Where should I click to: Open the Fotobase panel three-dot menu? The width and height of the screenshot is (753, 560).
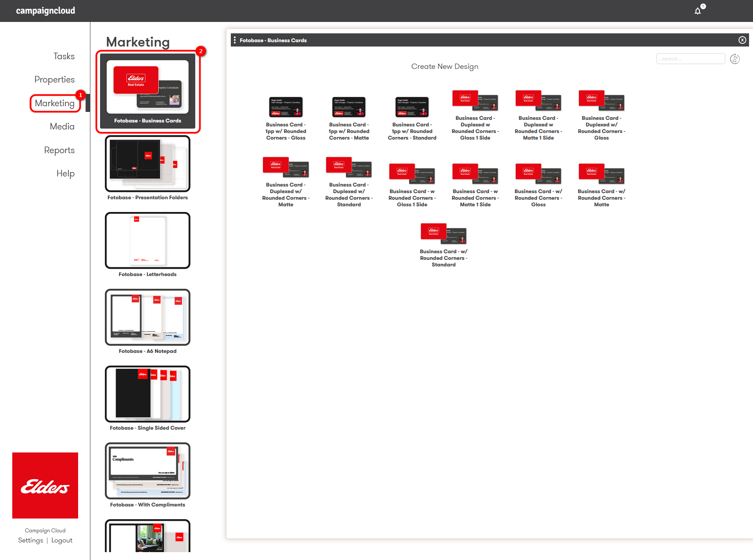click(235, 40)
